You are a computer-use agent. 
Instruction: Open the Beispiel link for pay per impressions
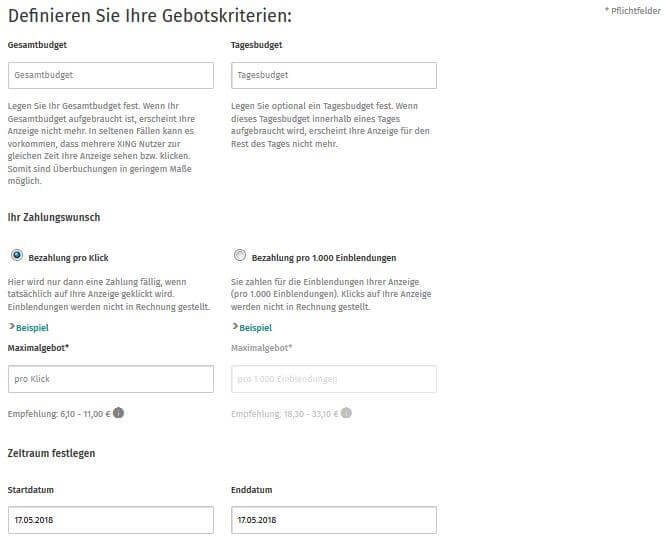pos(256,328)
